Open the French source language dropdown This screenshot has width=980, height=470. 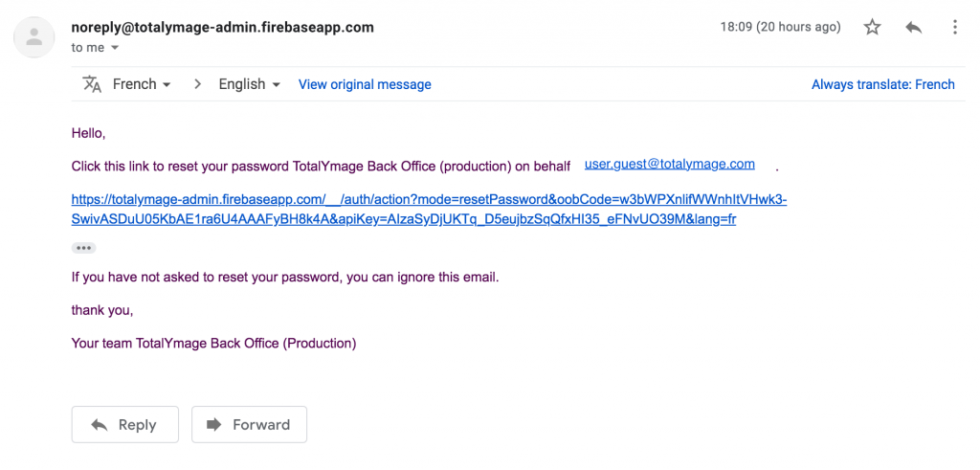coord(142,84)
